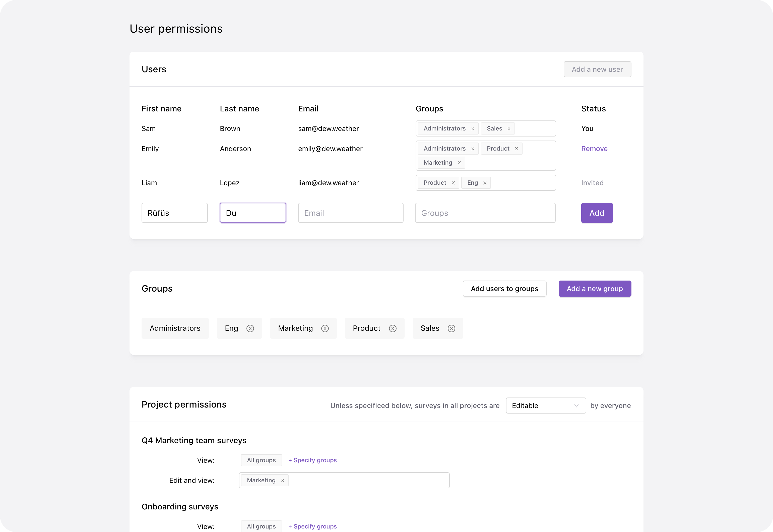
Task: Delete the Eng group
Action: pyautogui.click(x=250, y=328)
